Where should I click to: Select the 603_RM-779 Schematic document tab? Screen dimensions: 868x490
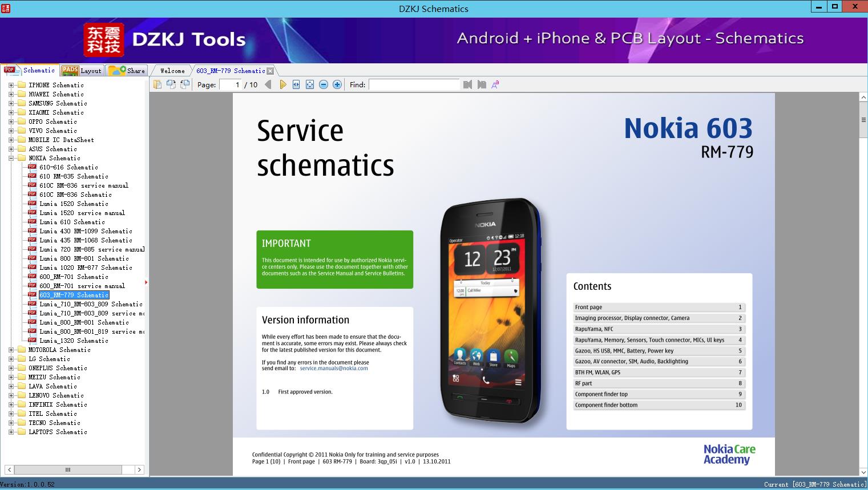pyautogui.click(x=231, y=71)
